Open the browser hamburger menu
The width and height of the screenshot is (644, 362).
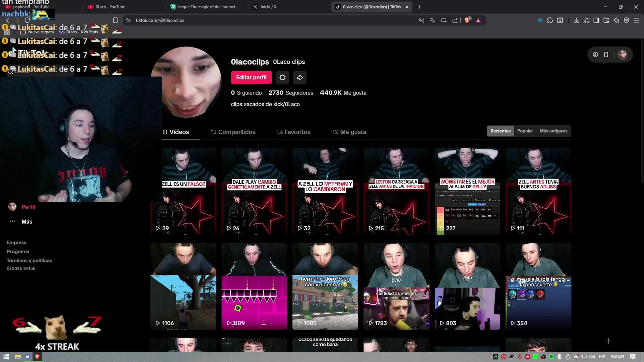(x=637, y=20)
